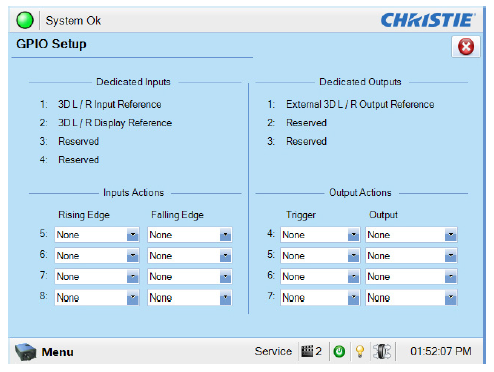Click the douser shutter icon
494x372 pixels.
coord(382,351)
